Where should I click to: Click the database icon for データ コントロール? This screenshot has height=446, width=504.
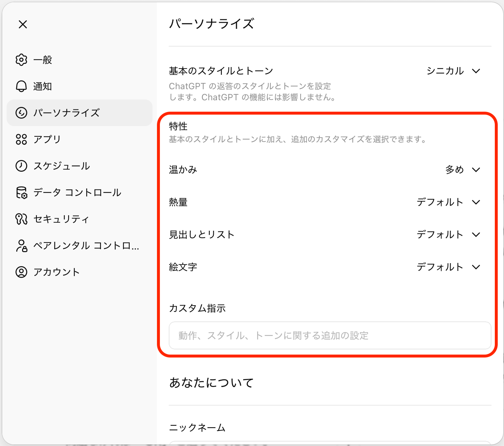(21, 192)
